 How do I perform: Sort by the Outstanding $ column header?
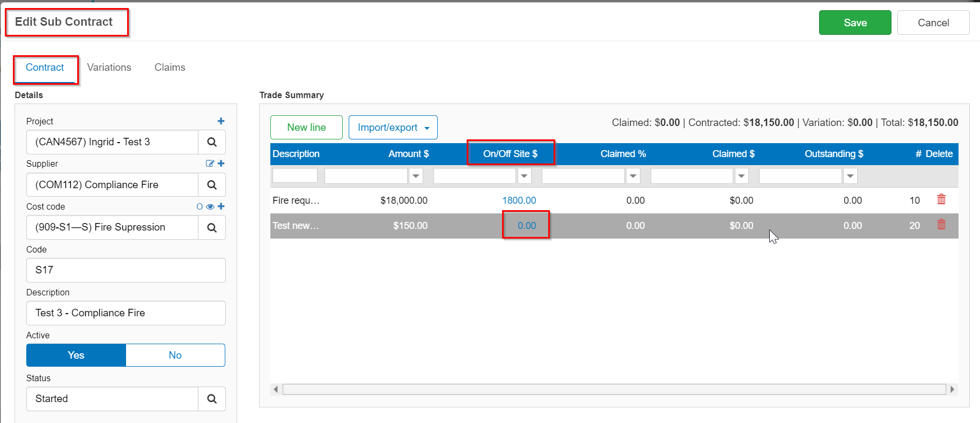tap(834, 154)
